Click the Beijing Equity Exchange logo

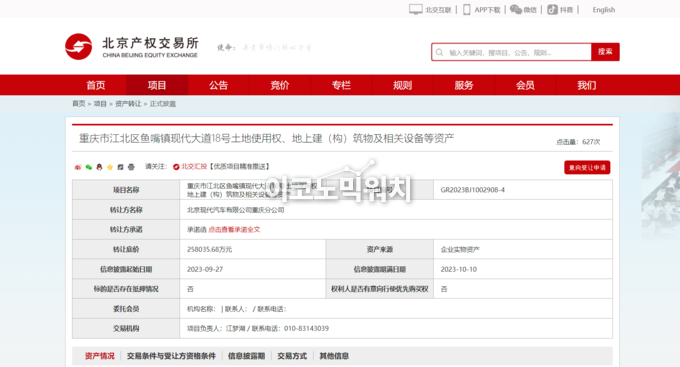point(132,47)
